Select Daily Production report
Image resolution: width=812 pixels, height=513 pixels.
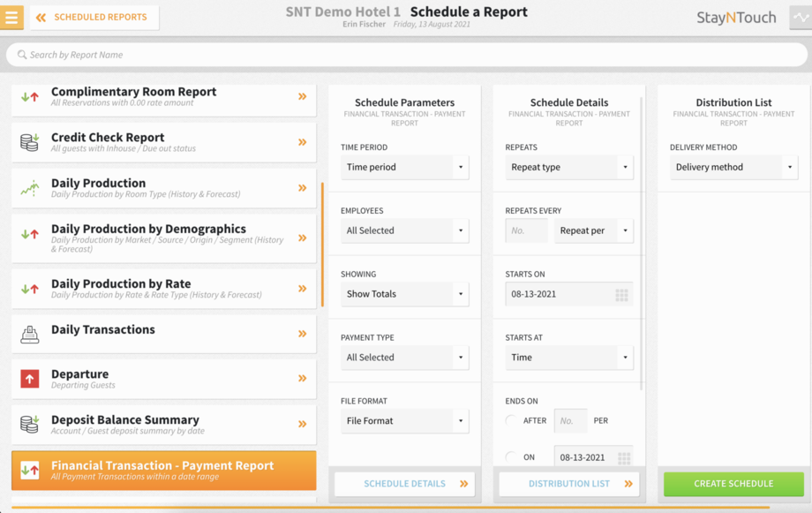pyautogui.click(x=163, y=187)
